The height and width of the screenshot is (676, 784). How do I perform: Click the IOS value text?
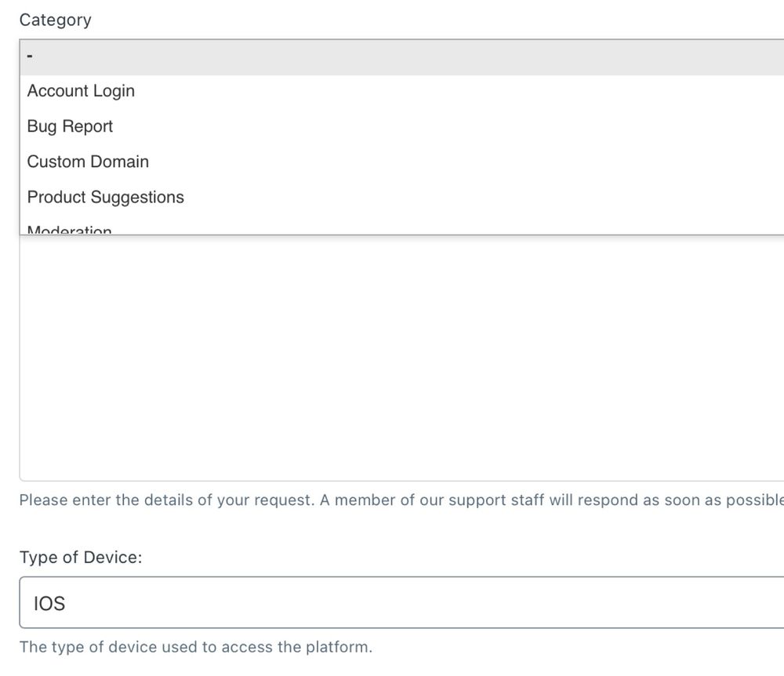click(x=49, y=603)
